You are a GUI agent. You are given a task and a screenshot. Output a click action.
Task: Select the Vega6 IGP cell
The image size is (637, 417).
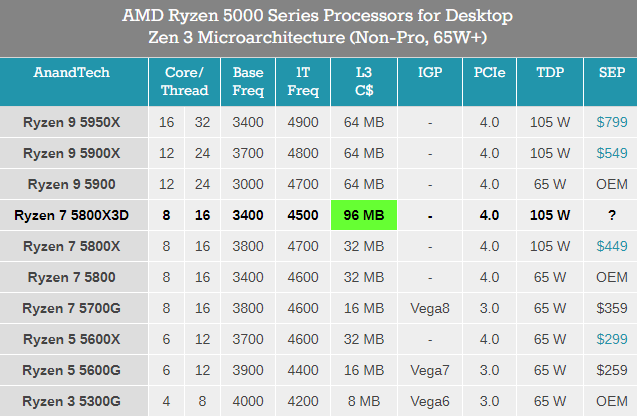click(429, 401)
